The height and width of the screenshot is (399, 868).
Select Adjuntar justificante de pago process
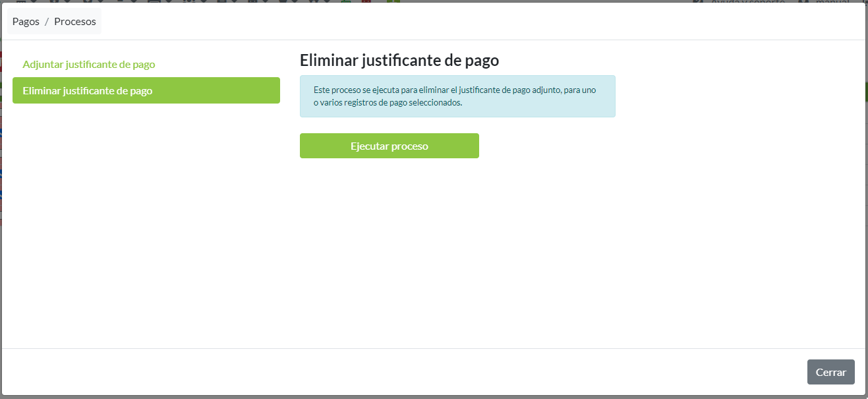(x=89, y=65)
